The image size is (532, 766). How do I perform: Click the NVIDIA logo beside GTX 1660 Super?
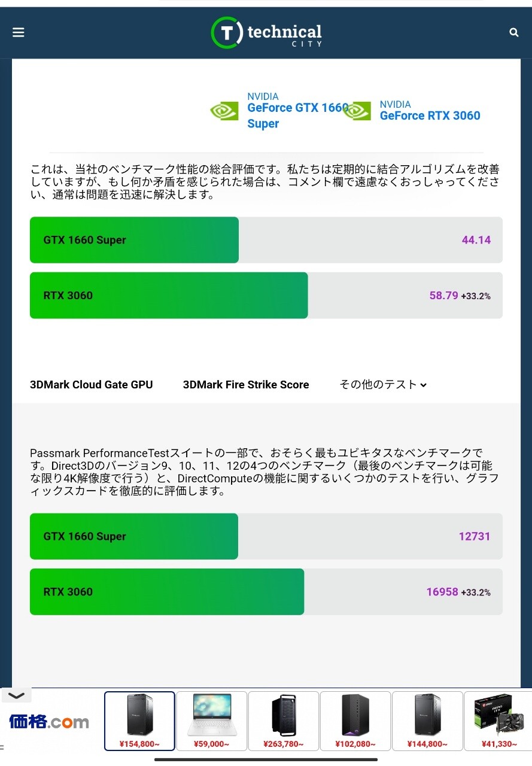coord(224,111)
